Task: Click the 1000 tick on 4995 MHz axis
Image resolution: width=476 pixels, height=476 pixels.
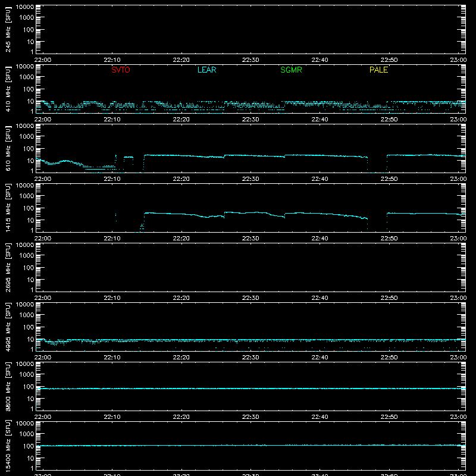Action: pos(27,315)
